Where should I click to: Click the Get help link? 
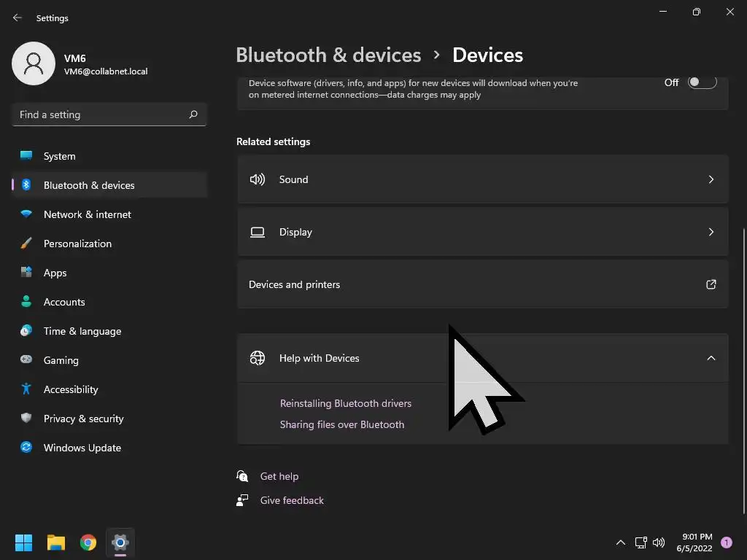pyautogui.click(x=279, y=476)
